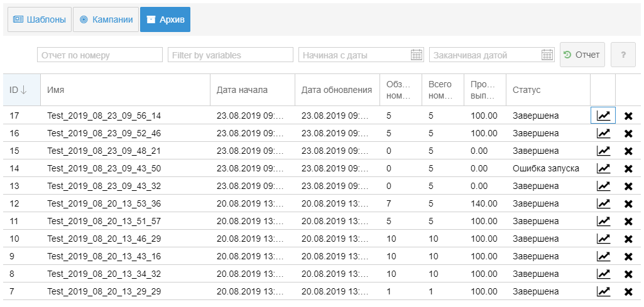Remove the Test_2019_08_20_13_53_36 campaign
The height and width of the screenshot is (307, 644).
click(628, 203)
